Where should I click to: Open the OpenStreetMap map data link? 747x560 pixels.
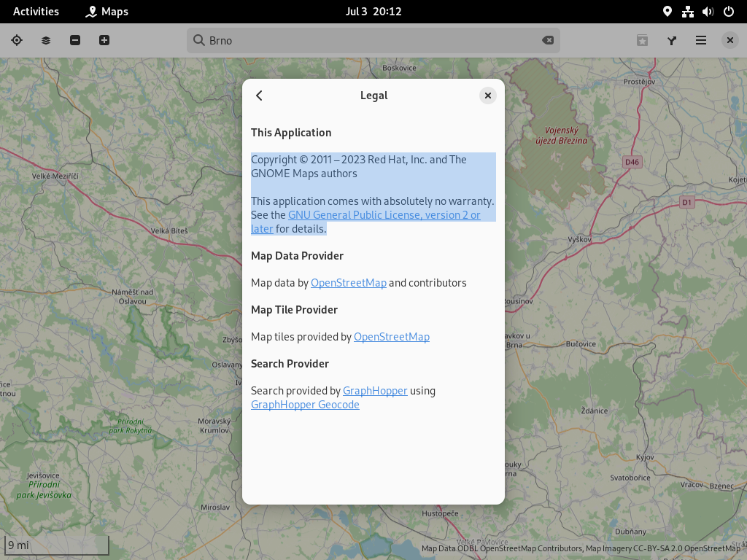click(x=349, y=283)
